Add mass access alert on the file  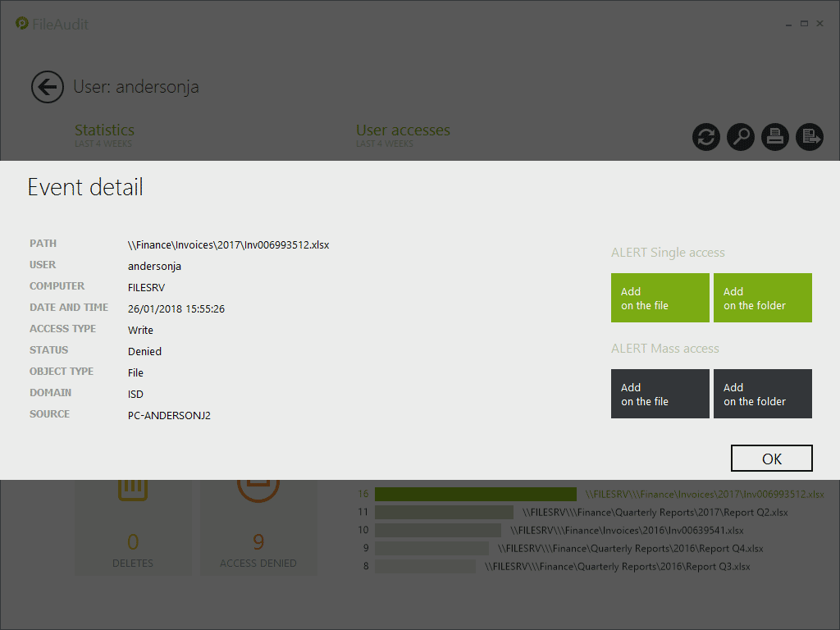pos(660,394)
